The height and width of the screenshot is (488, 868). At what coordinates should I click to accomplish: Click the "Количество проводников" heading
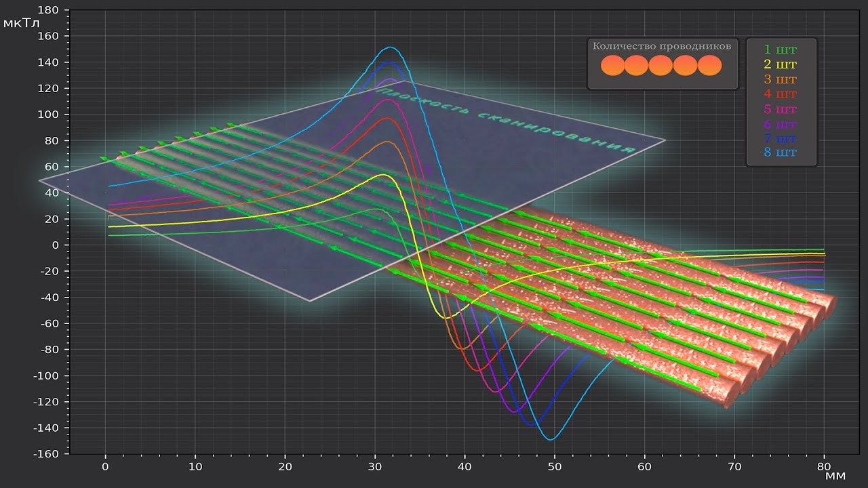coord(662,47)
